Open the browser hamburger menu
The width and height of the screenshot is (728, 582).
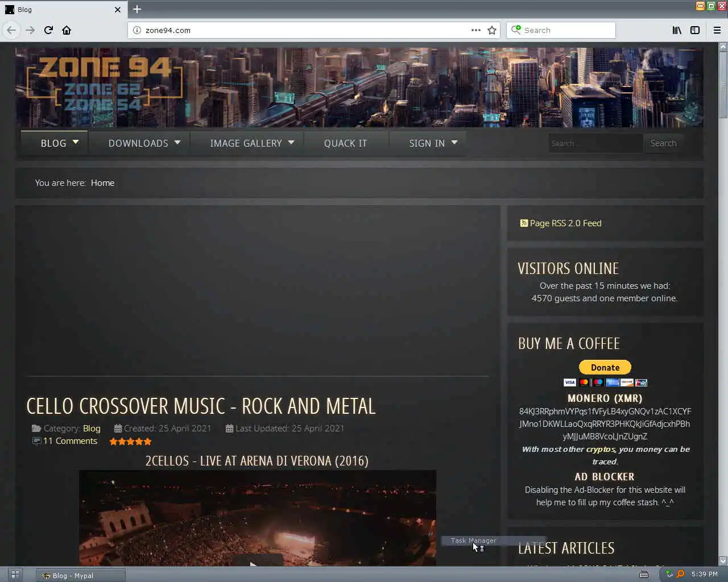pyautogui.click(x=717, y=30)
